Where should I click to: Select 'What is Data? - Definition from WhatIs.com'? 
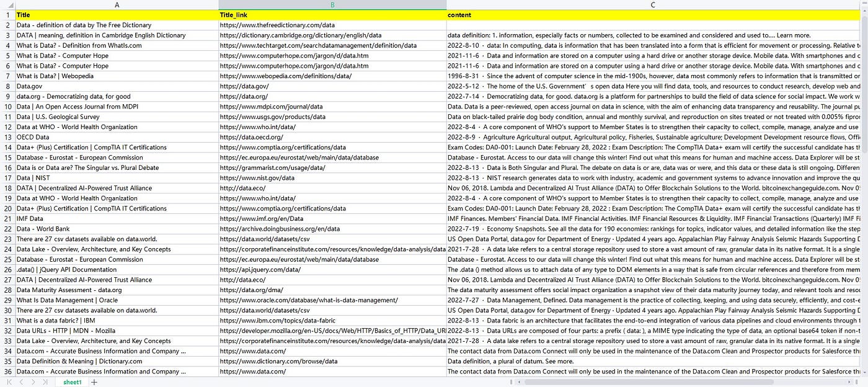[117, 45]
